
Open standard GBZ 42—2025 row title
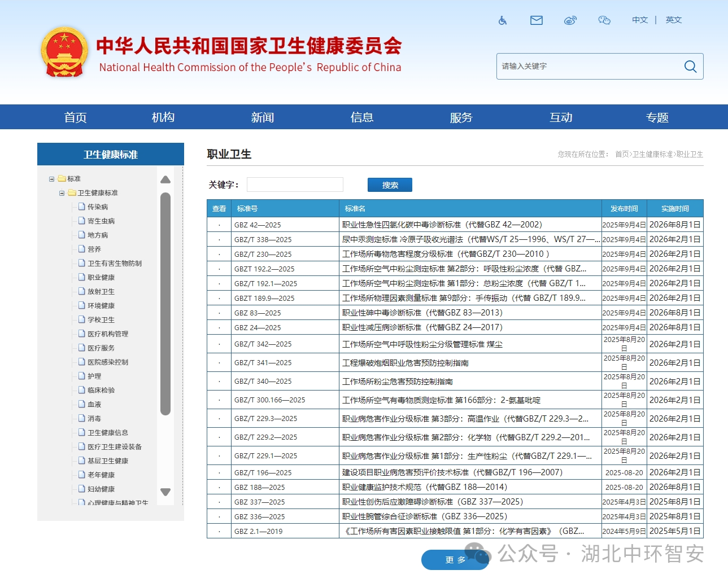point(442,225)
